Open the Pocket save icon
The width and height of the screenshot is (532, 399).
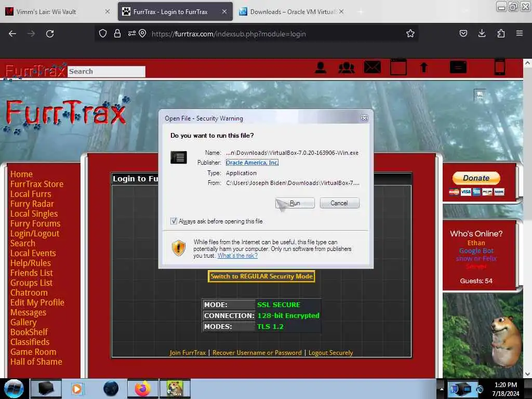[463, 33]
